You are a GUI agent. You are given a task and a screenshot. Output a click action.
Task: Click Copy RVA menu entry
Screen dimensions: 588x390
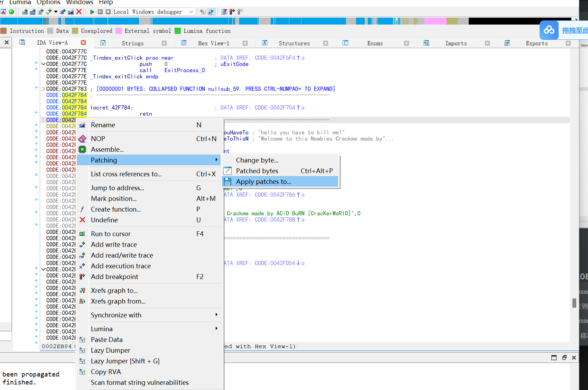[x=149, y=372]
